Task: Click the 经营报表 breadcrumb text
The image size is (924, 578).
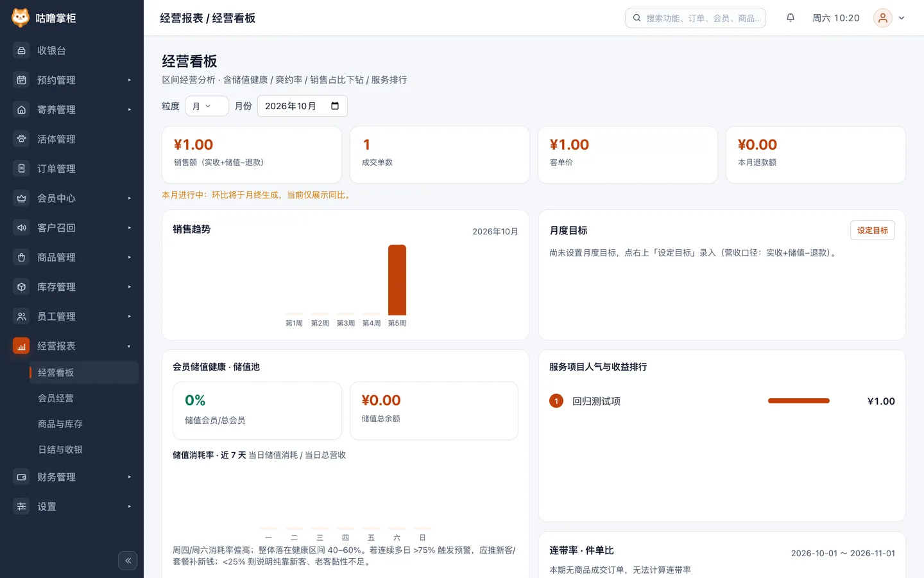Action: [182, 18]
